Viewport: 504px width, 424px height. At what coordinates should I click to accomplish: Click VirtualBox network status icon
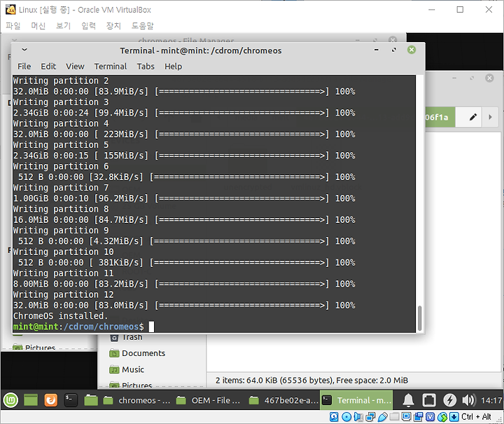click(x=370, y=417)
